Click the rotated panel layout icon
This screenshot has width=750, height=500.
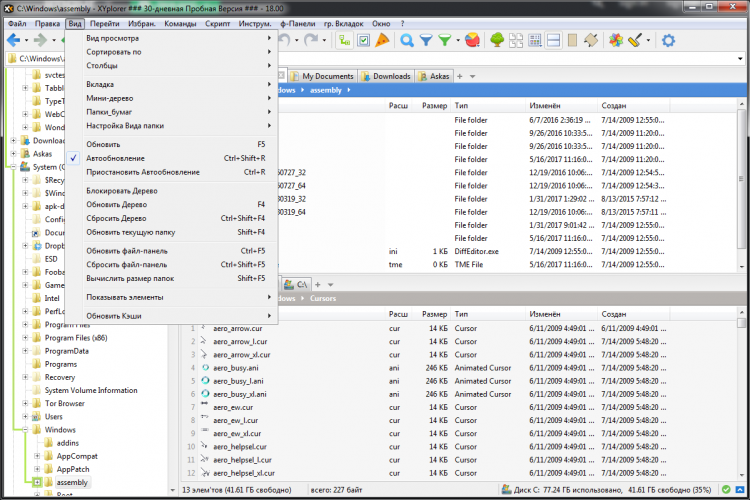coord(591,41)
